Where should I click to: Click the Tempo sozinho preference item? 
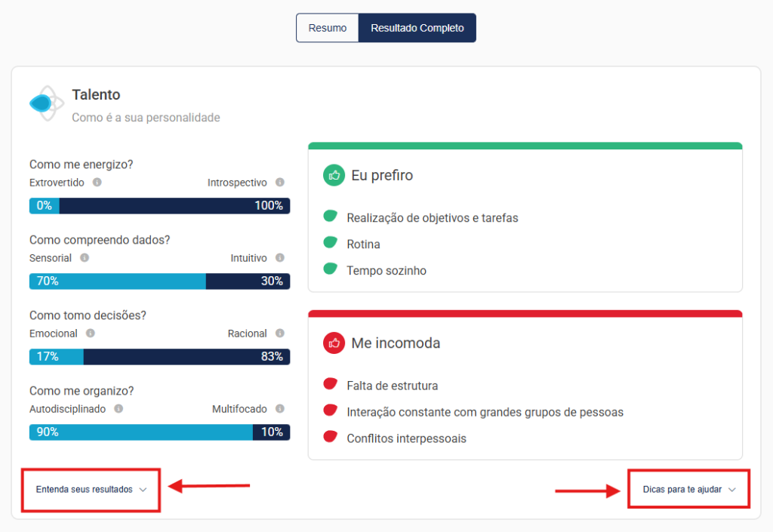[386, 271]
